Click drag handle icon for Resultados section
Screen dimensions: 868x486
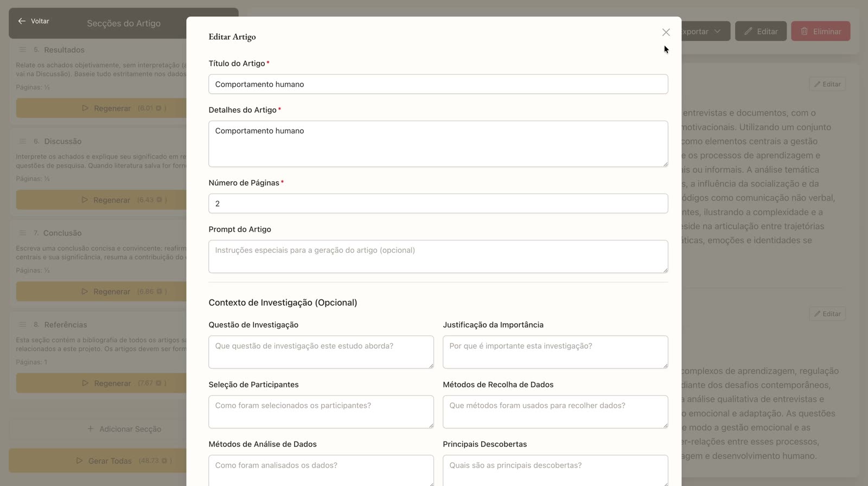click(23, 49)
